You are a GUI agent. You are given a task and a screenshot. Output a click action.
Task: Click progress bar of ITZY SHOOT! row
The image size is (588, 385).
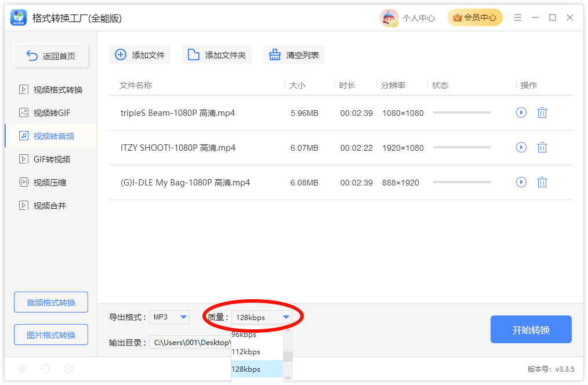coord(462,147)
